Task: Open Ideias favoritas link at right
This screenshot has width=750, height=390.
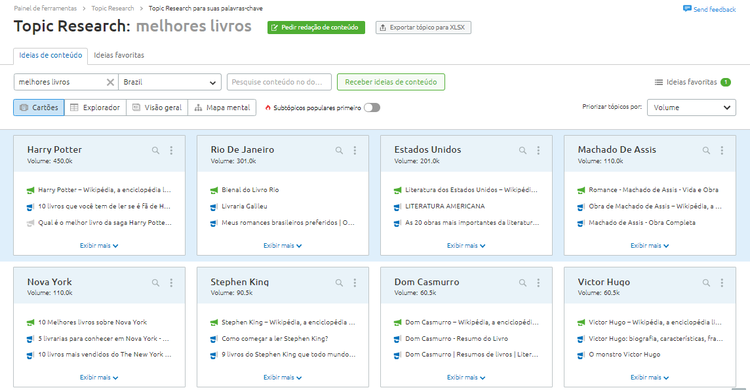Action: 692,82
